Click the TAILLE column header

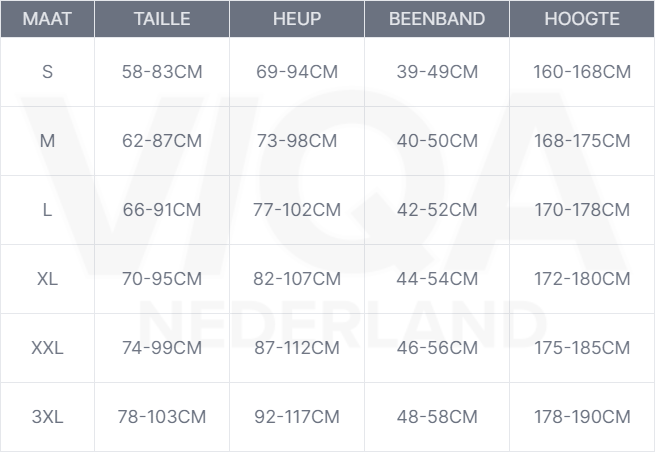[162, 19]
